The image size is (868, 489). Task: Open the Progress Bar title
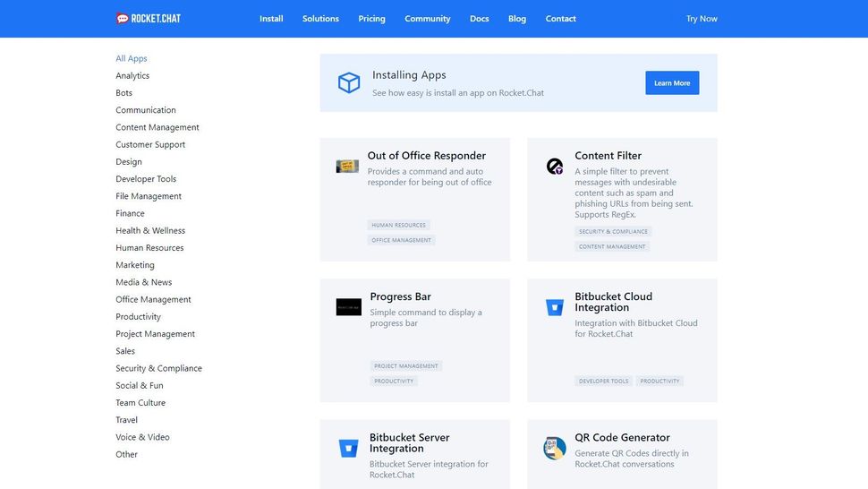coord(400,296)
